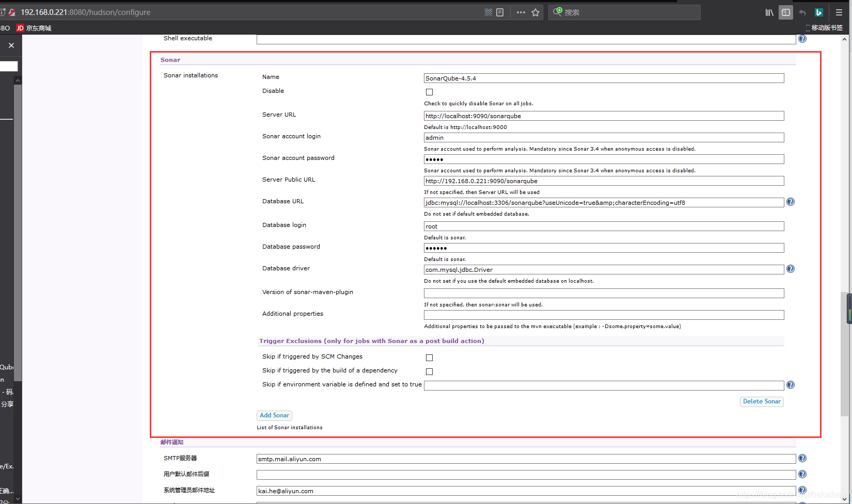Bookmark this page with the star icon
The width and height of the screenshot is (852, 504).
click(x=535, y=12)
